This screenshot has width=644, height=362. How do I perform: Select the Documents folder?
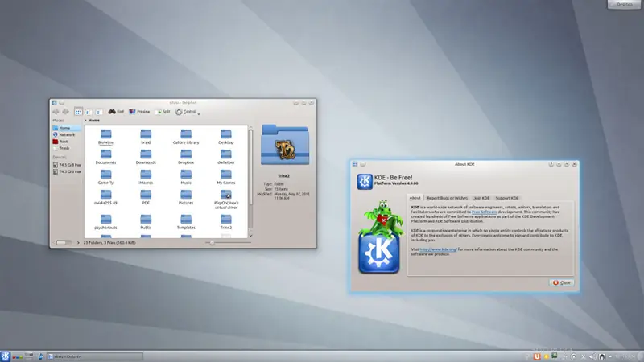pyautogui.click(x=105, y=157)
